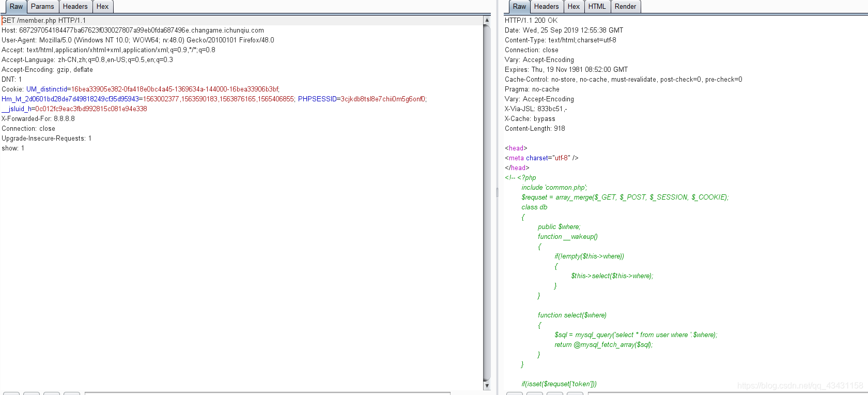Click the response Content-Type header line
The image size is (868, 395).
561,40
